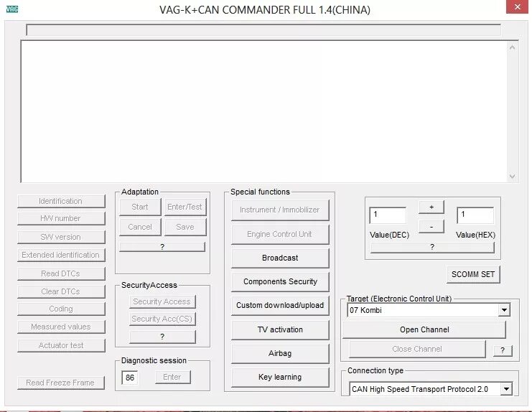Click the Clear DTCs button
The height and width of the screenshot is (412, 532).
61,291
